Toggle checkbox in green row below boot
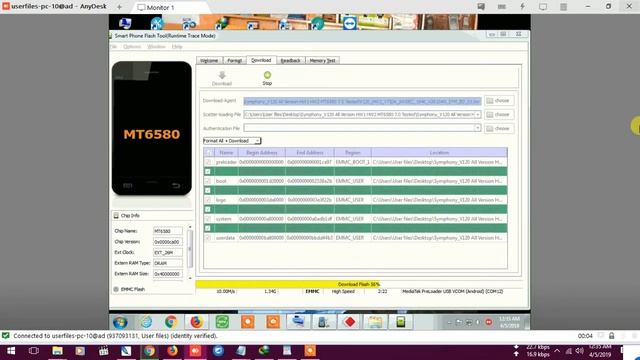 pyautogui.click(x=208, y=191)
